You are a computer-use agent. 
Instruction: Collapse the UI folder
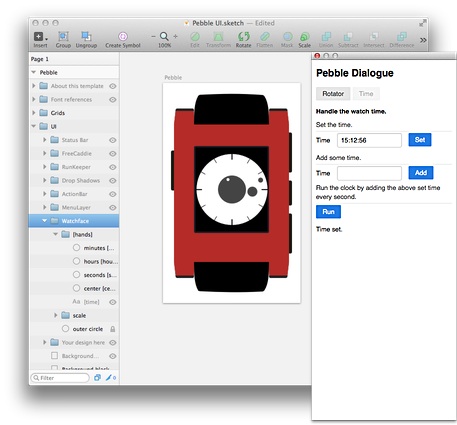point(33,126)
